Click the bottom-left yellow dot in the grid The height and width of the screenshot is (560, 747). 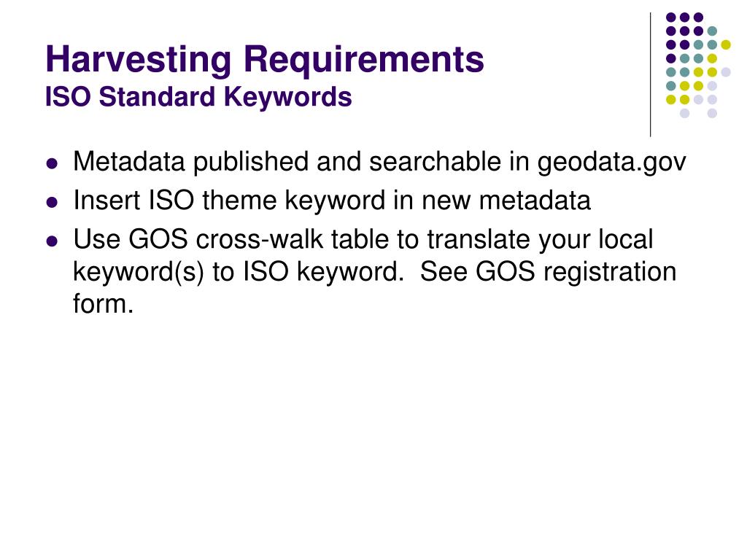[x=671, y=99]
